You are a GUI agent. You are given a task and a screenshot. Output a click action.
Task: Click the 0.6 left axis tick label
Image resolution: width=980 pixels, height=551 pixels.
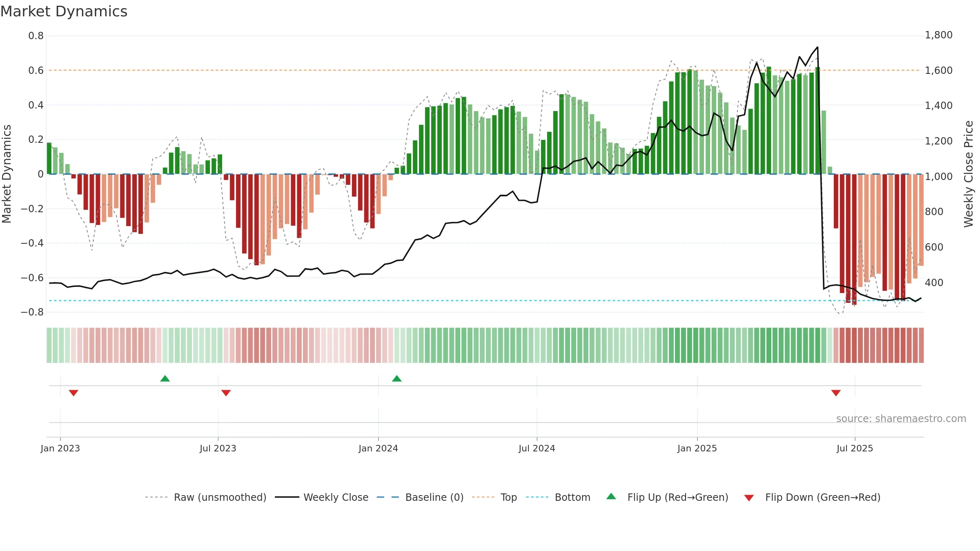[x=36, y=71]
